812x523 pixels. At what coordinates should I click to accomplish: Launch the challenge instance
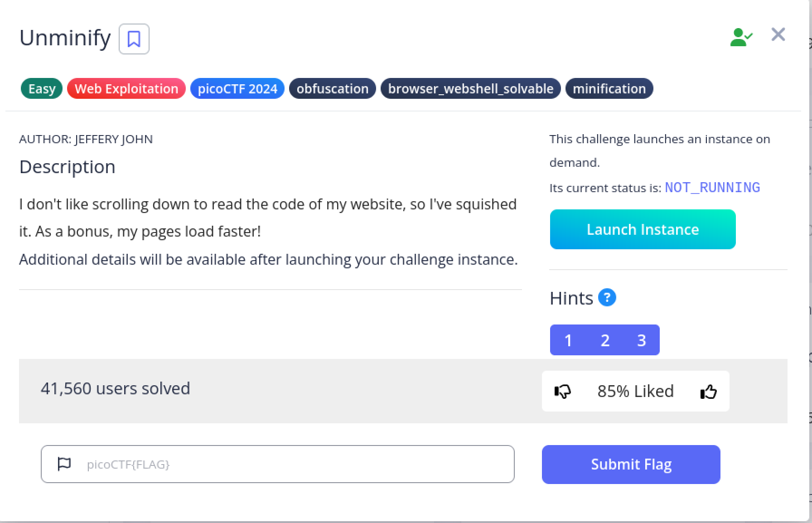(x=643, y=229)
